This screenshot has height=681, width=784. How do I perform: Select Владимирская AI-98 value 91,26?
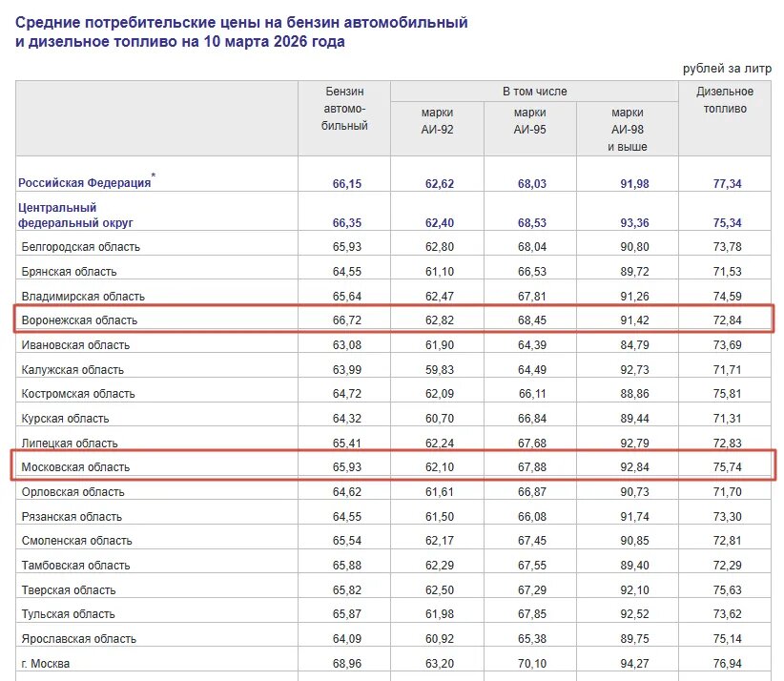point(634,297)
